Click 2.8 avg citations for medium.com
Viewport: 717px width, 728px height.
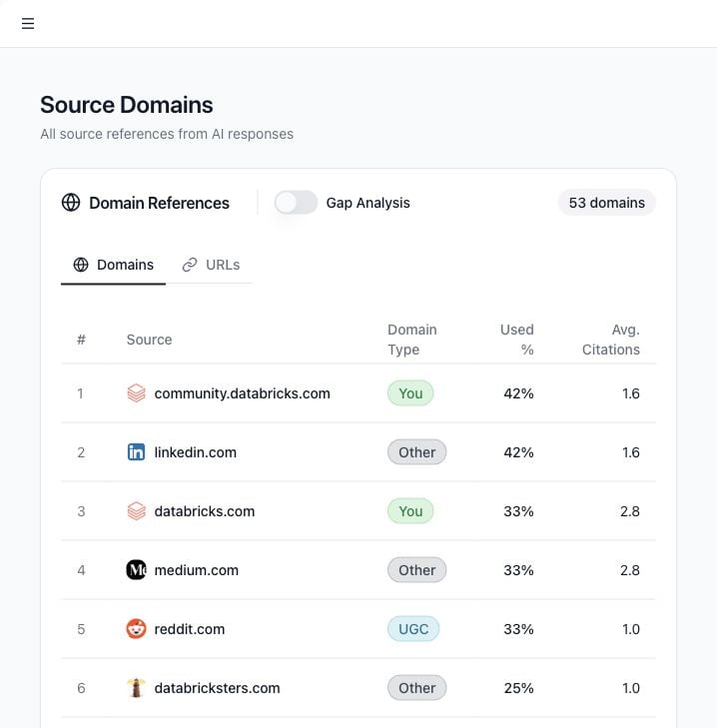click(x=630, y=570)
